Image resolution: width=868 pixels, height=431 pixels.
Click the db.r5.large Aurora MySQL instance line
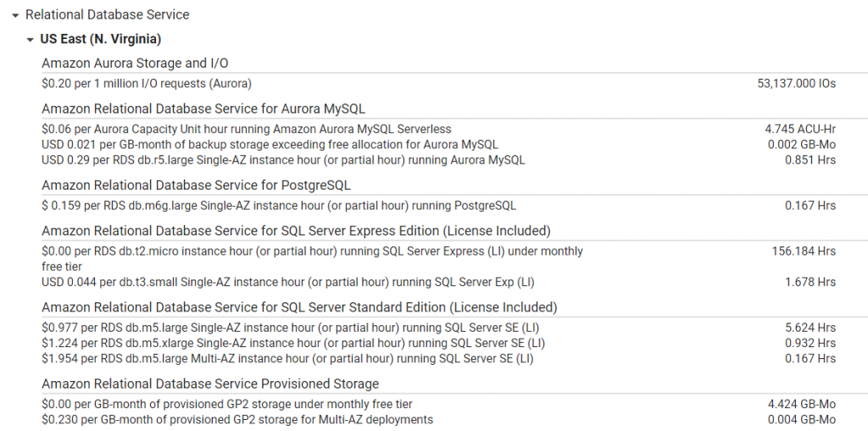[x=283, y=160]
